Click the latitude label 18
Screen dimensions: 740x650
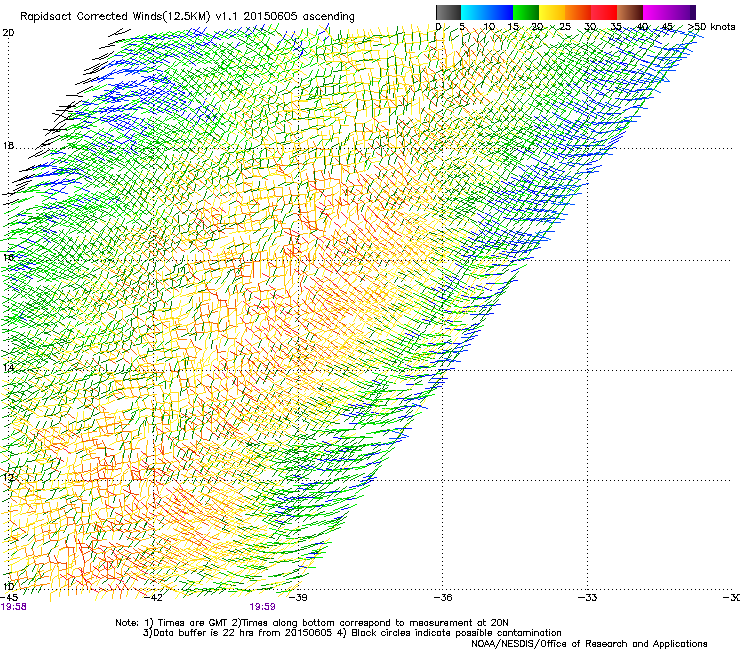click(8, 145)
